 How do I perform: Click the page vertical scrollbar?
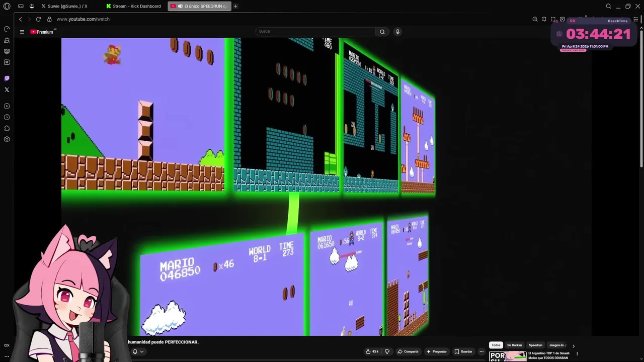click(x=641, y=98)
